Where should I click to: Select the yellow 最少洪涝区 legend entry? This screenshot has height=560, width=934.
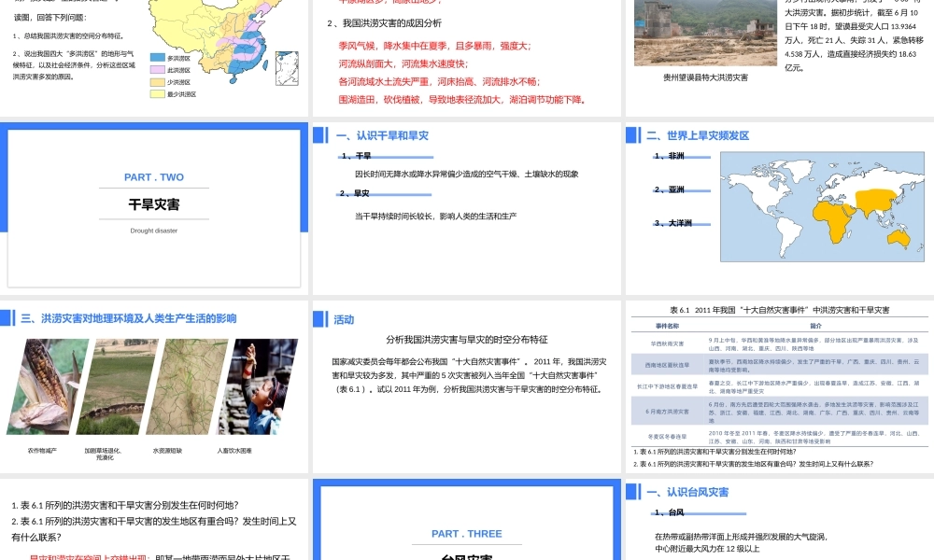pos(156,93)
